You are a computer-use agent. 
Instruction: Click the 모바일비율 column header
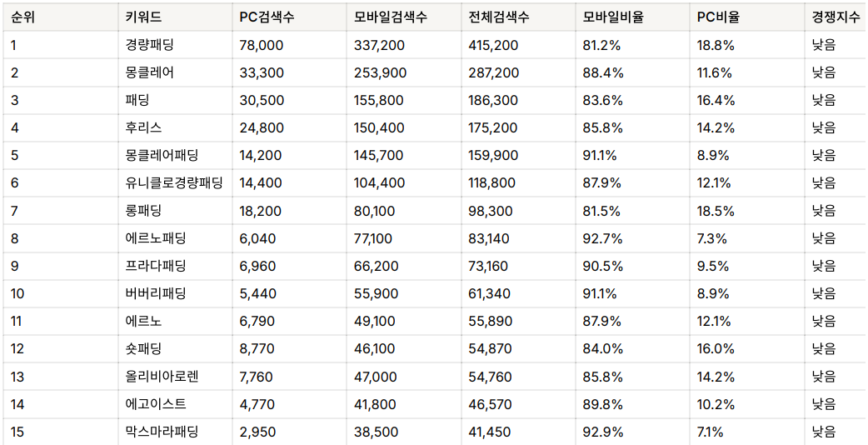pos(633,17)
